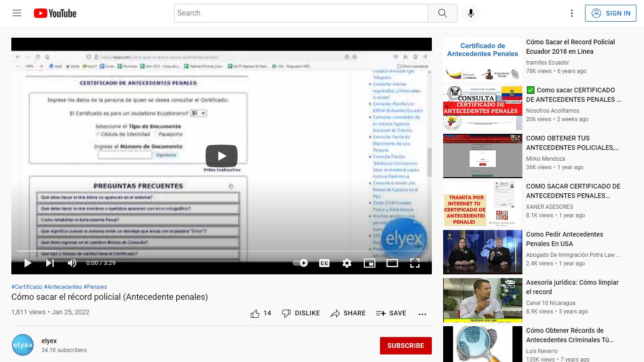This screenshot has width=644, height=362.
Task: Save video to a playlist
Action: (391, 313)
